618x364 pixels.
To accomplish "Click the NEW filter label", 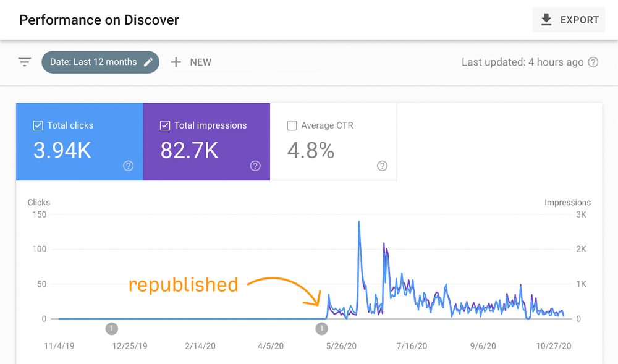I will (200, 62).
